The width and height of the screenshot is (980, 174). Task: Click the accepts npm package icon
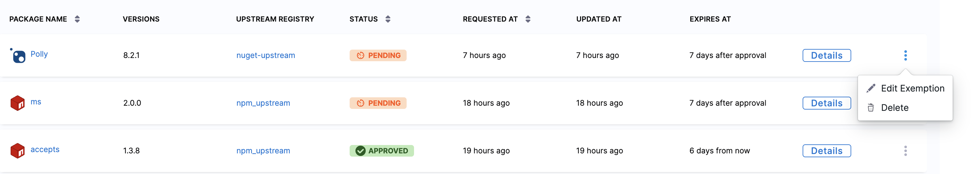click(x=17, y=151)
